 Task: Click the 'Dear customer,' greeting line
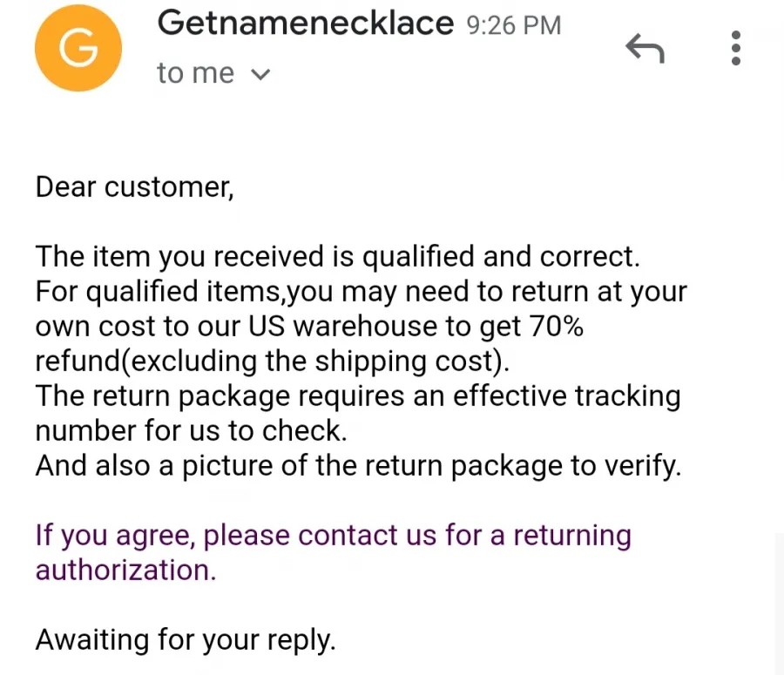tap(134, 187)
